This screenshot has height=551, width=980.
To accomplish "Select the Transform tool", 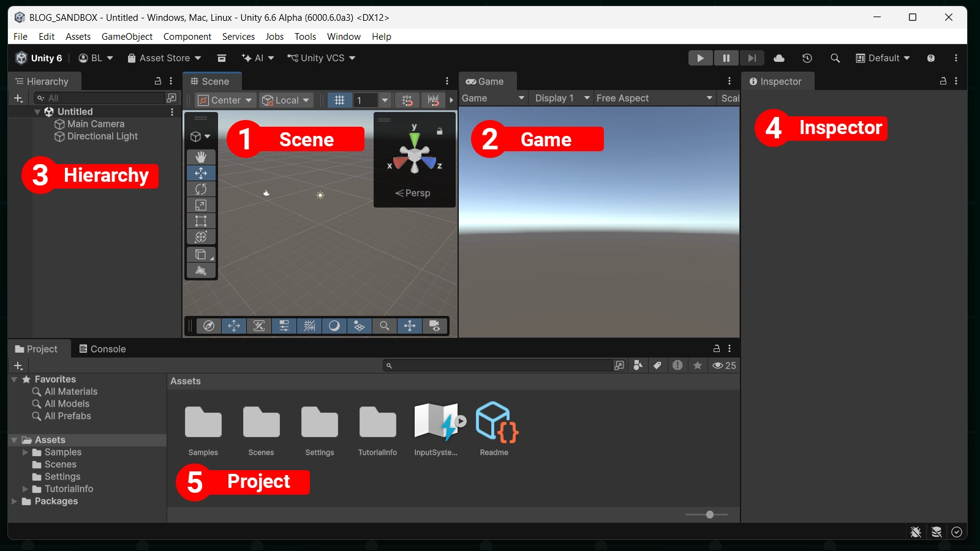I will click(x=201, y=237).
